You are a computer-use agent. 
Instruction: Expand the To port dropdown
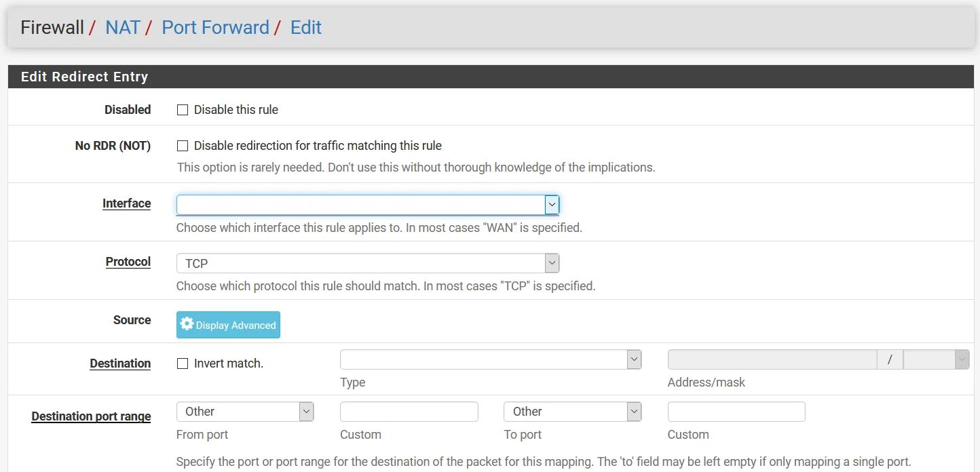point(572,412)
